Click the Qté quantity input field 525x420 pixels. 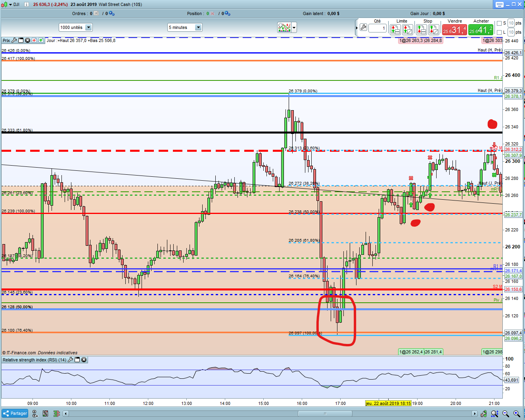tap(377, 28)
